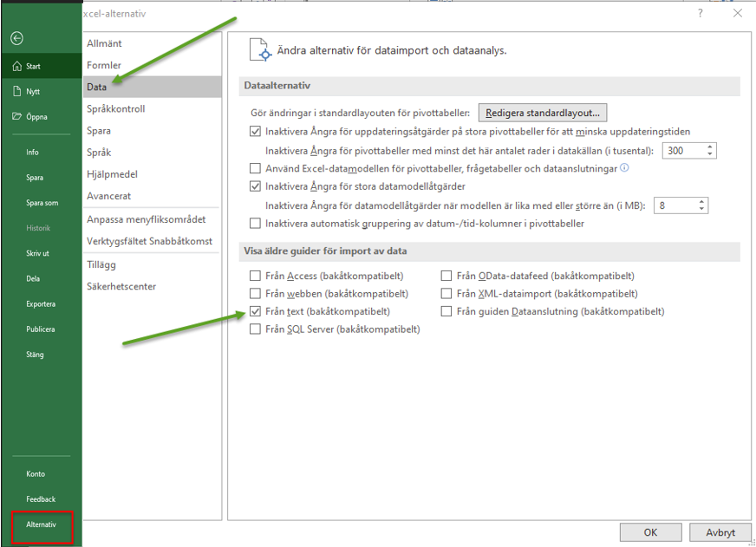Select the Formler category

[x=104, y=65]
